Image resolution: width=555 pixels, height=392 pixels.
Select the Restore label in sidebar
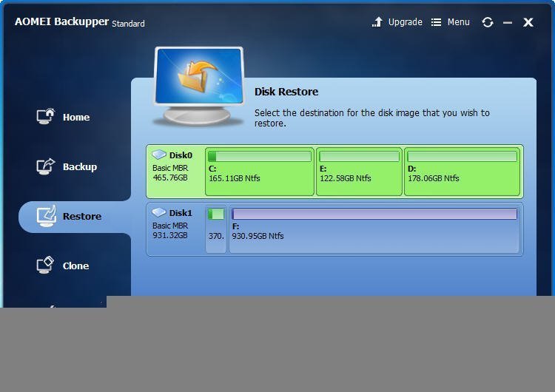[82, 216]
